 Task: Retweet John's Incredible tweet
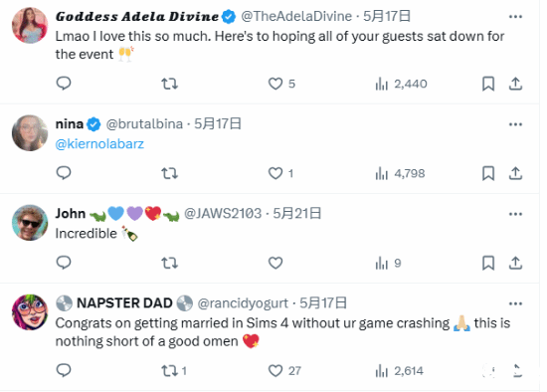tap(169, 263)
